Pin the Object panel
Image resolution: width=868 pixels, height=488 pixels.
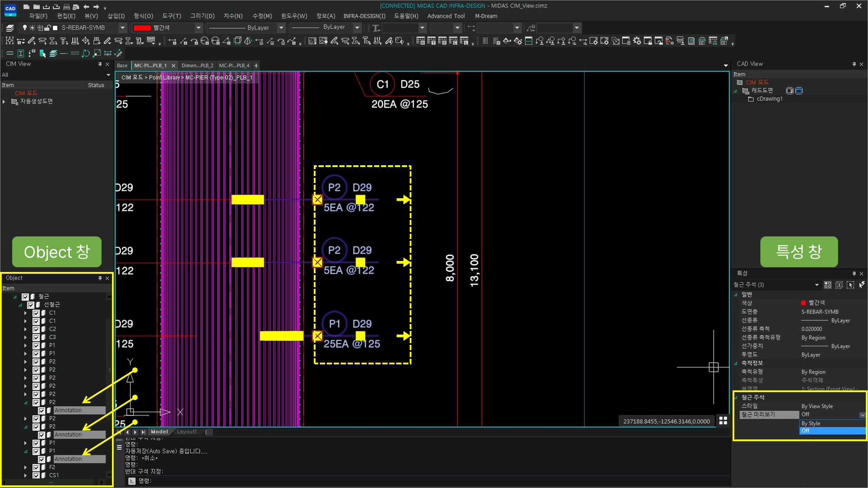click(x=100, y=278)
